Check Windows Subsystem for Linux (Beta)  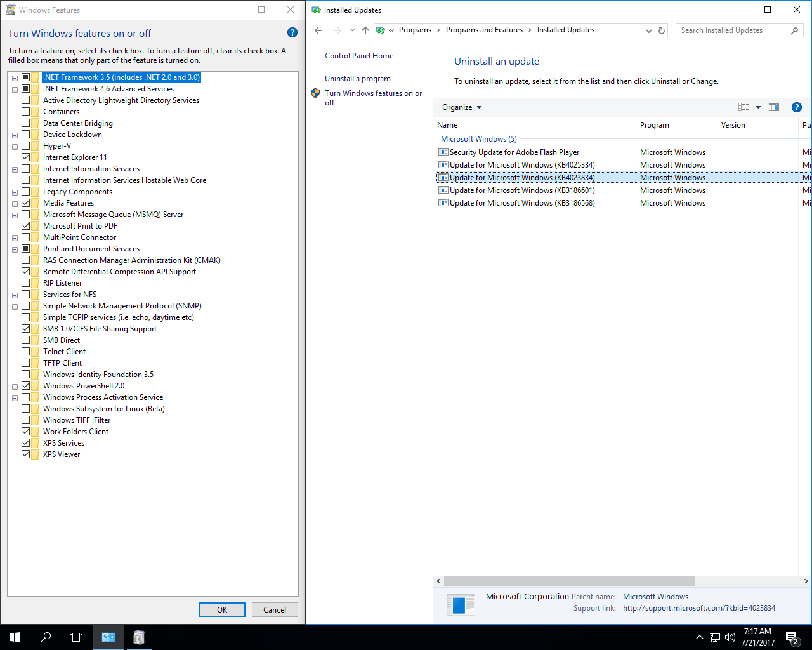click(26, 409)
